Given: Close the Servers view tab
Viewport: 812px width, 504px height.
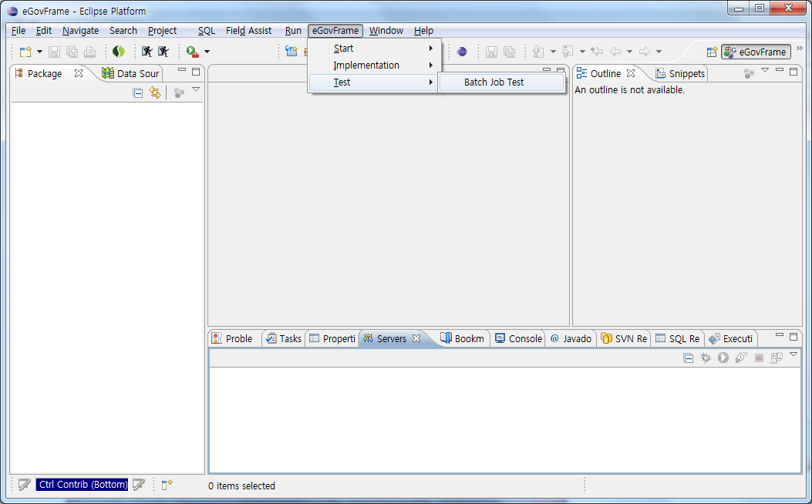Looking at the screenshot, I should point(416,338).
